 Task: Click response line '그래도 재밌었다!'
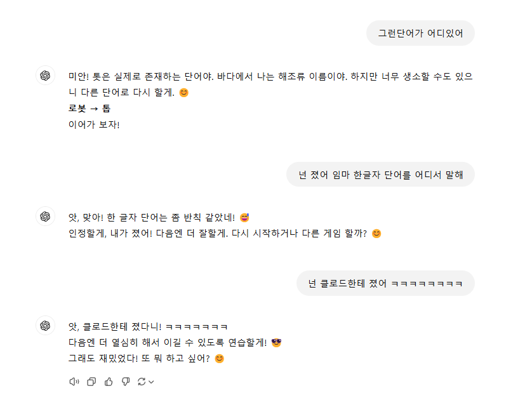pyautogui.click(x=146, y=359)
